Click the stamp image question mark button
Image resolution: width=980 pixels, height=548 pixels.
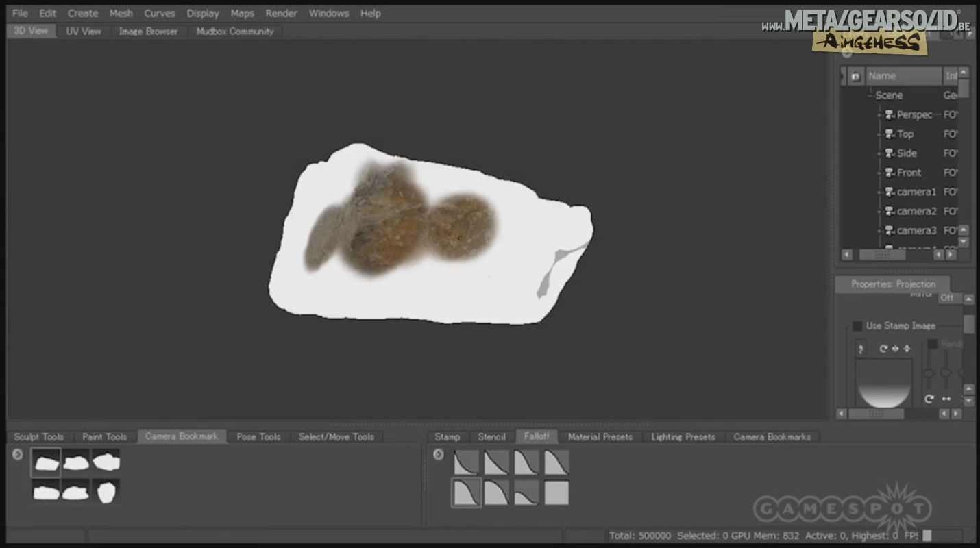[861, 349]
